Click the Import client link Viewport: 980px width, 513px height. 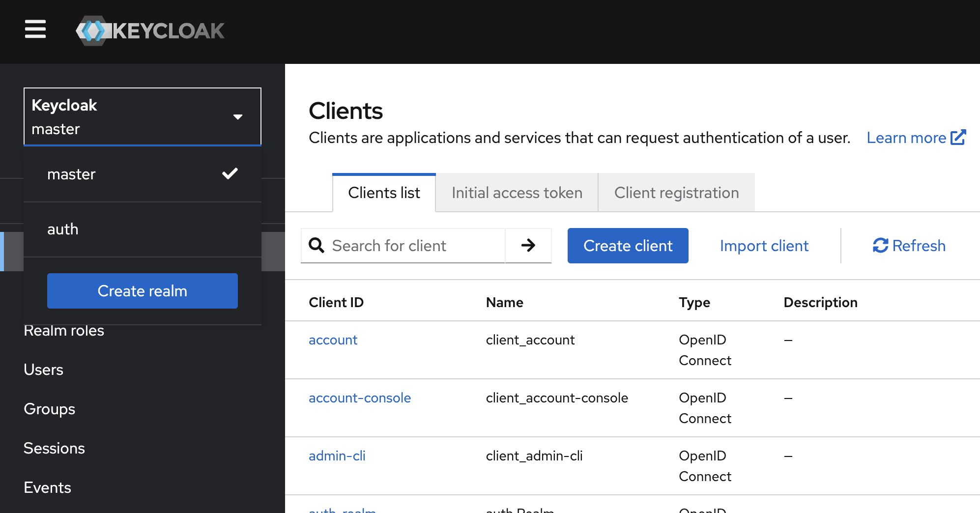click(764, 246)
